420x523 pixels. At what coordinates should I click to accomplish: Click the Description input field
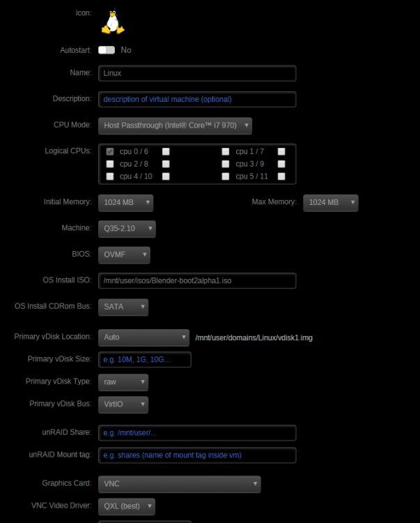(x=197, y=100)
